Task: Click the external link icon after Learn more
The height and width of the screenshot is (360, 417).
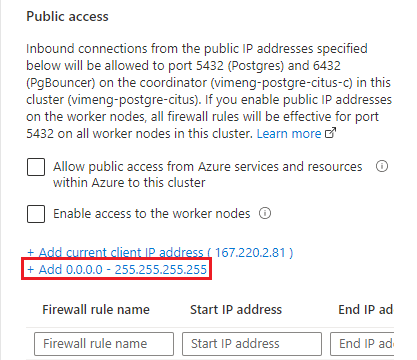Action: click(x=330, y=133)
